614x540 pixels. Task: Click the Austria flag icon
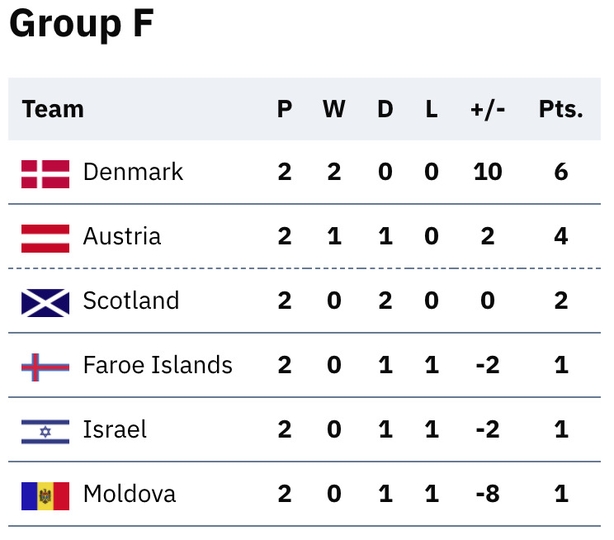click(x=45, y=238)
